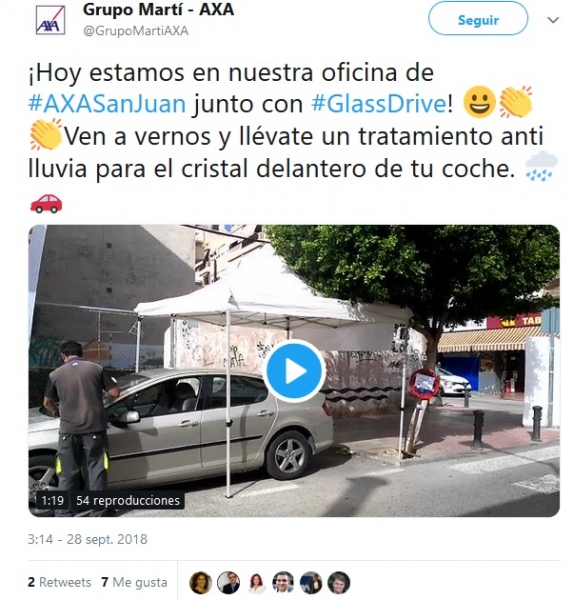
Task: Open first liker's avatar with curly hair
Action: [x=201, y=582]
